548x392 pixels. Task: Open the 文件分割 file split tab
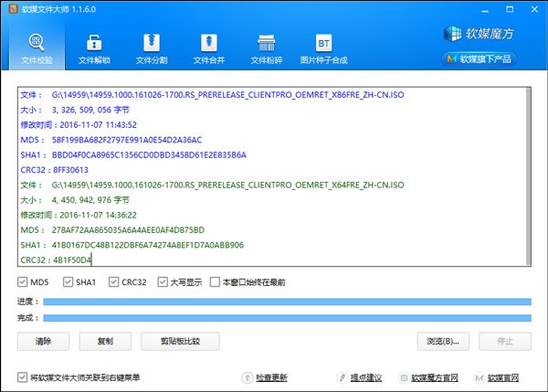pyautogui.click(x=152, y=49)
